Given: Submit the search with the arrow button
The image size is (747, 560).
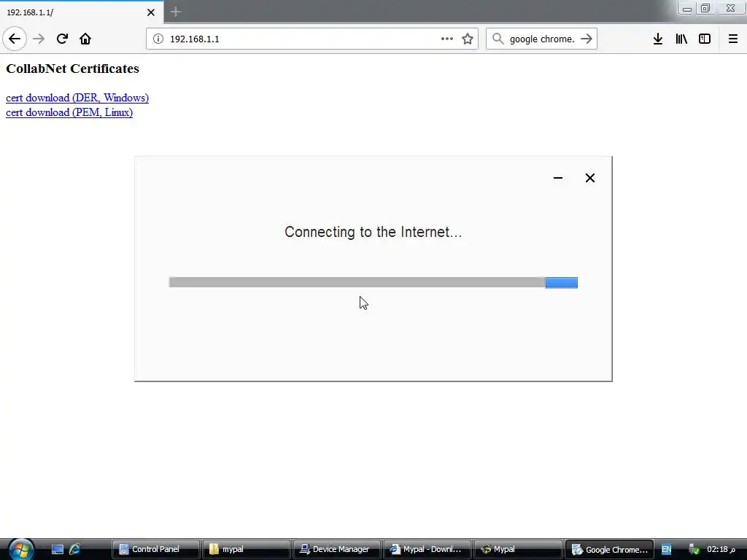Looking at the screenshot, I should pyautogui.click(x=587, y=39).
